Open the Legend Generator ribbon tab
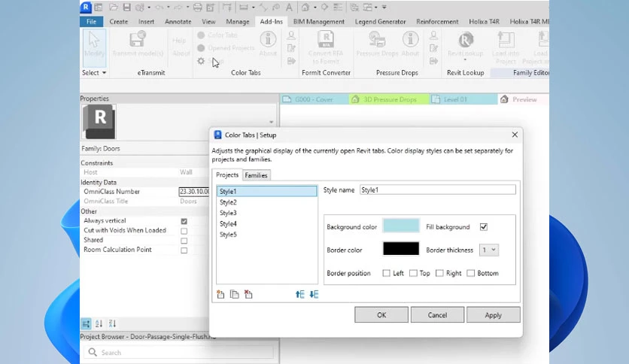 pyautogui.click(x=380, y=22)
